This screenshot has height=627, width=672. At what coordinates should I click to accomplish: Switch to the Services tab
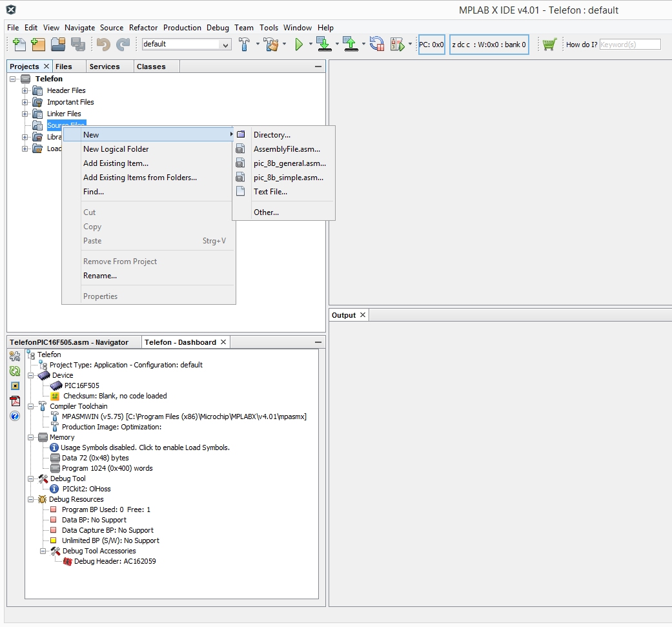pos(109,67)
